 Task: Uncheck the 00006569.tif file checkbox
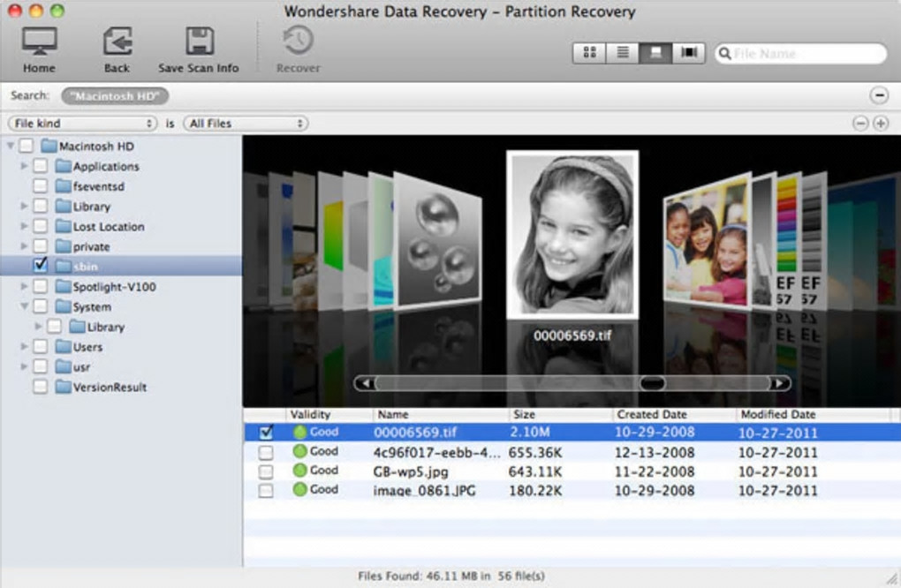pyautogui.click(x=266, y=432)
